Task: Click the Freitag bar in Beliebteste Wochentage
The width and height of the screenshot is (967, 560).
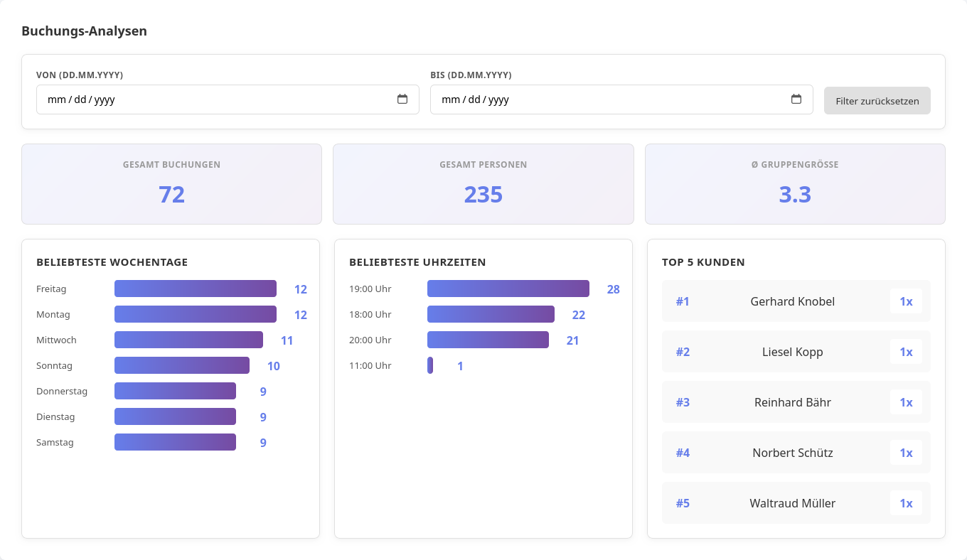Action: pos(195,289)
